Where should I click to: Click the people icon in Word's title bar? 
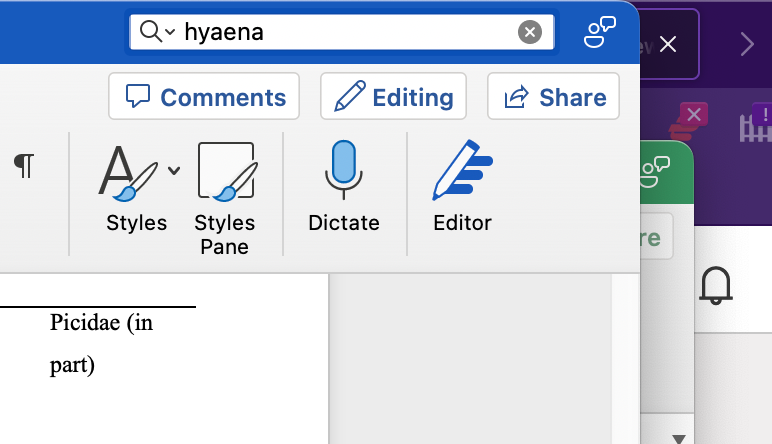[x=599, y=33]
